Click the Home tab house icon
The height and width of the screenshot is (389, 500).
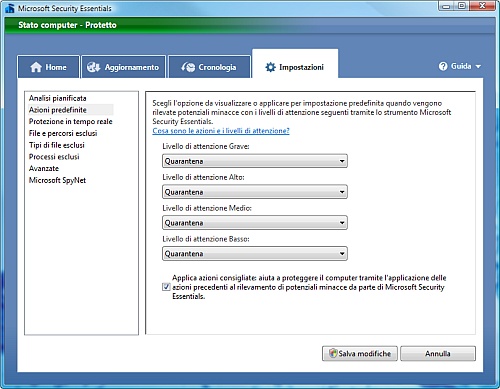36,67
